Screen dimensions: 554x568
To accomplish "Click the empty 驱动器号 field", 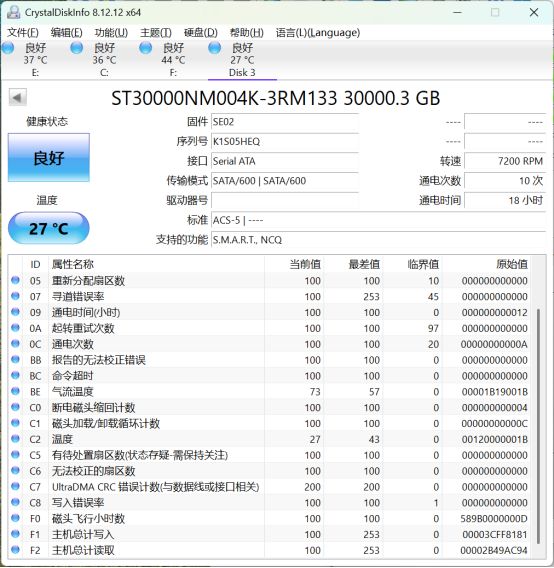I will pyautogui.click(x=285, y=200).
